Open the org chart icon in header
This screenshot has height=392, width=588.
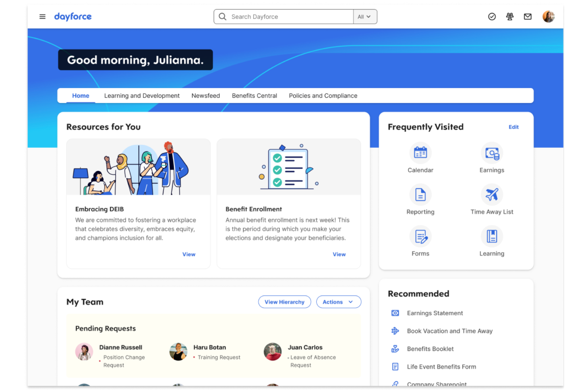pyautogui.click(x=510, y=16)
